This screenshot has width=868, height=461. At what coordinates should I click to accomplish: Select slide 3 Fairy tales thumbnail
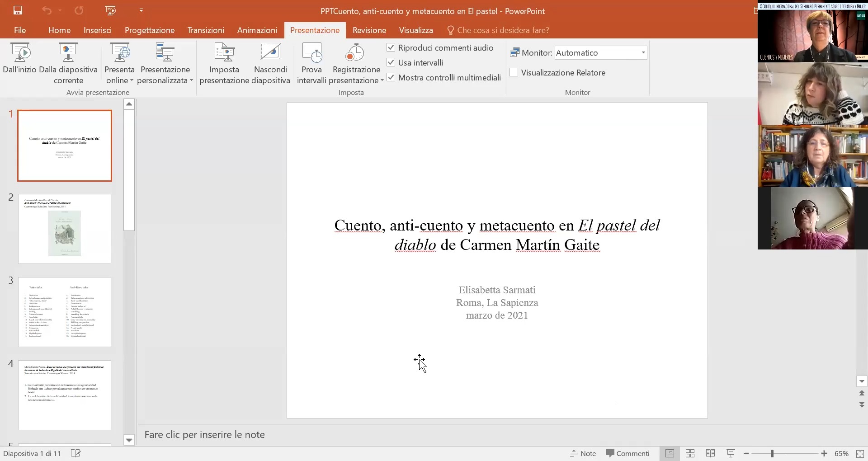click(65, 312)
